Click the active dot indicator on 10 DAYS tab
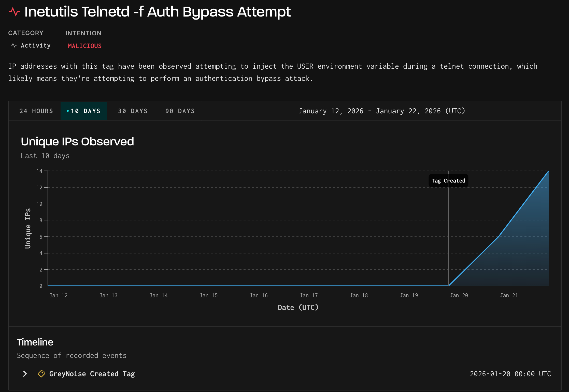Viewport: 569px width, 392px height. [x=67, y=111]
